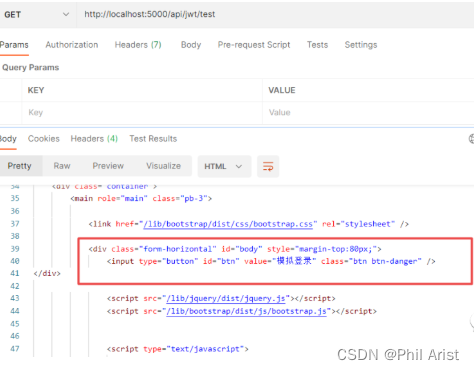Select the Pretty response view
Screen dimensions: 474x370
pos(20,166)
